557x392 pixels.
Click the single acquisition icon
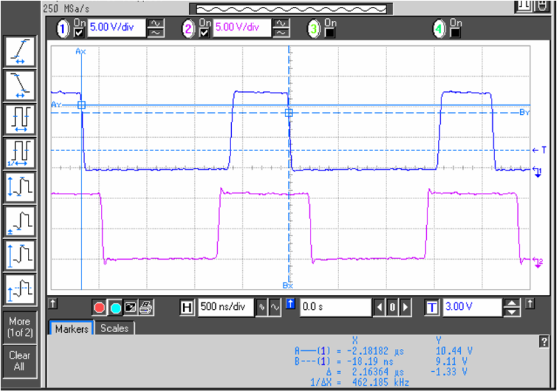point(130,306)
